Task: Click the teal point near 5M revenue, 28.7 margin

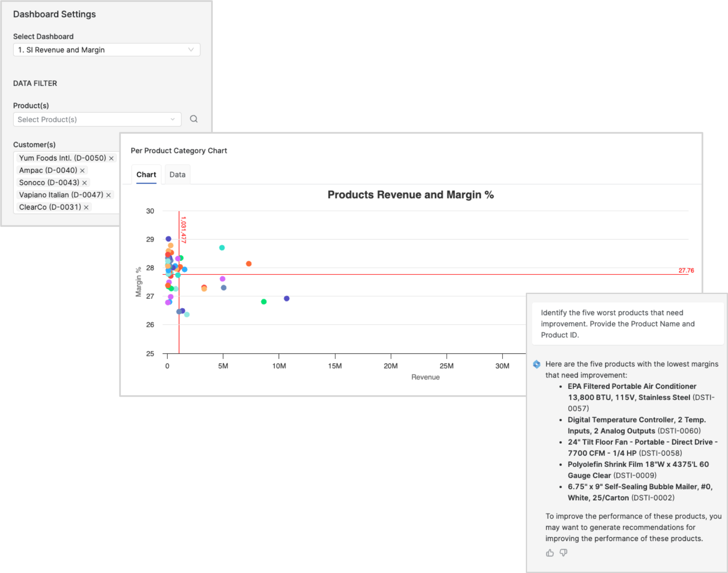Action: [x=222, y=248]
